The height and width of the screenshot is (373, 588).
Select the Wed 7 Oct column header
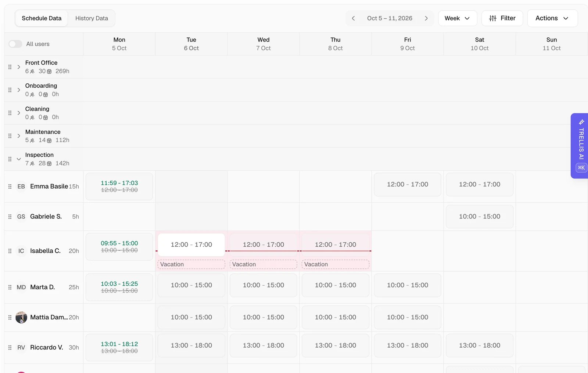pyautogui.click(x=263, y=44)
